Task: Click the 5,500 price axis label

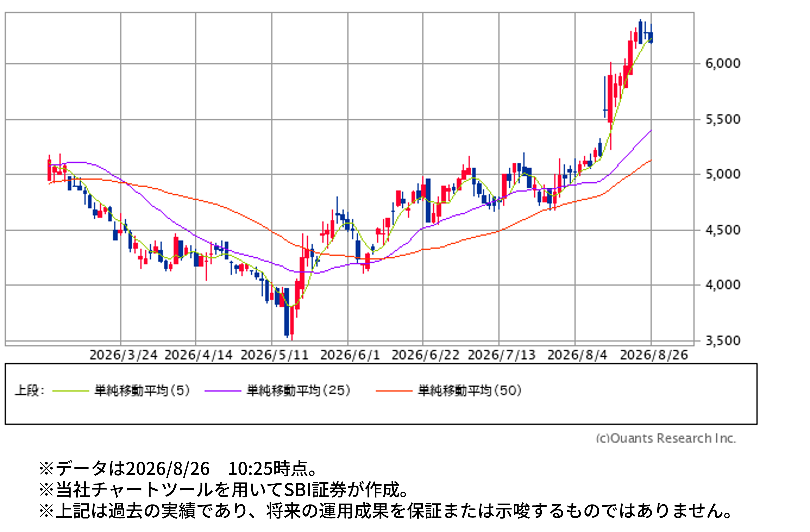Action: click(723, 119)
